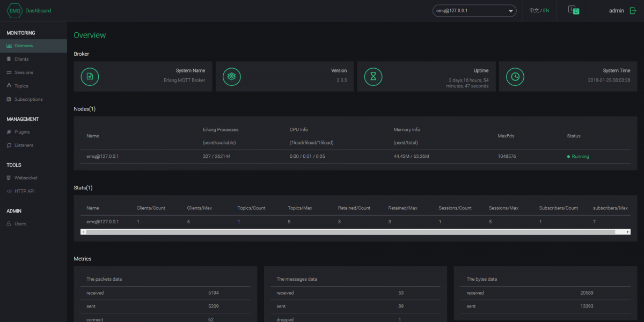Viewport: 644px width, 322px height.
Task: Click the System Name document icon
Action: point(90,76)
